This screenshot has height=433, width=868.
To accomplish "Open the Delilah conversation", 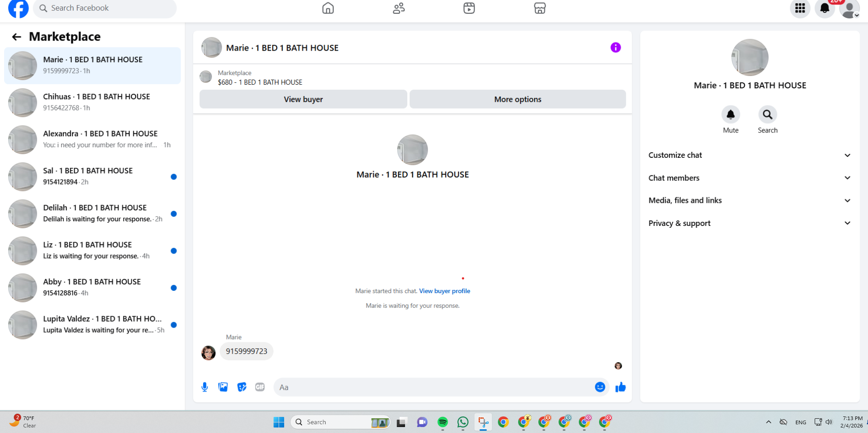I will [x=92, y=214].
